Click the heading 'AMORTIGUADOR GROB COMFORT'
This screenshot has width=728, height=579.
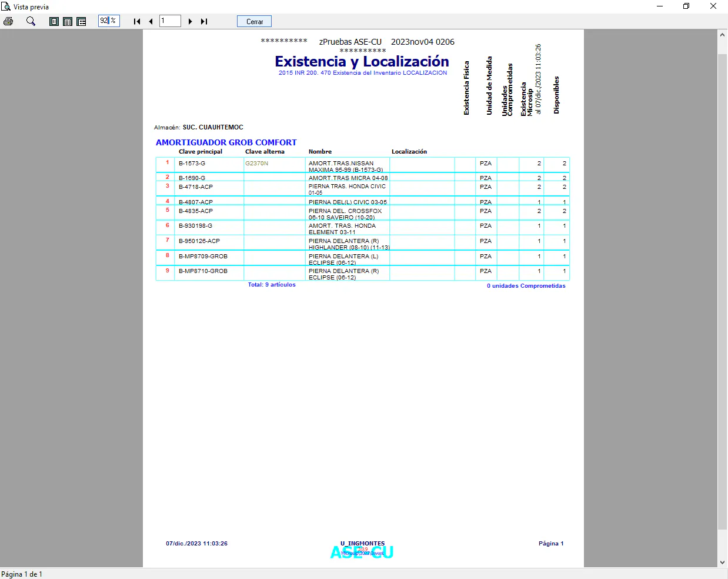click(x=226, y=142)
